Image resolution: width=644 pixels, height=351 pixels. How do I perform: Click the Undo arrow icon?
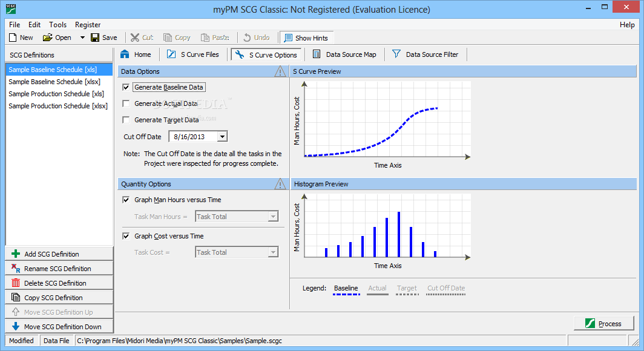click(x=247, y=38)
